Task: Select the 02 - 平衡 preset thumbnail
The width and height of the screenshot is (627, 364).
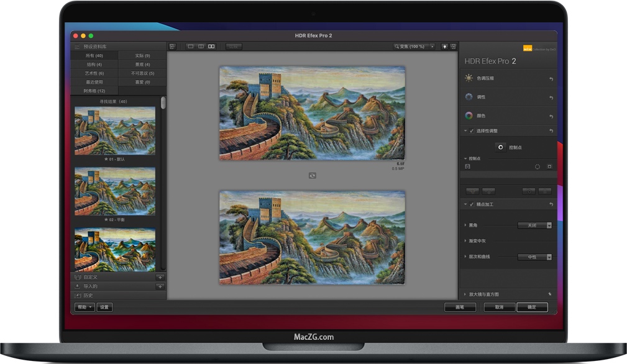Action: (x=115, y=190)
